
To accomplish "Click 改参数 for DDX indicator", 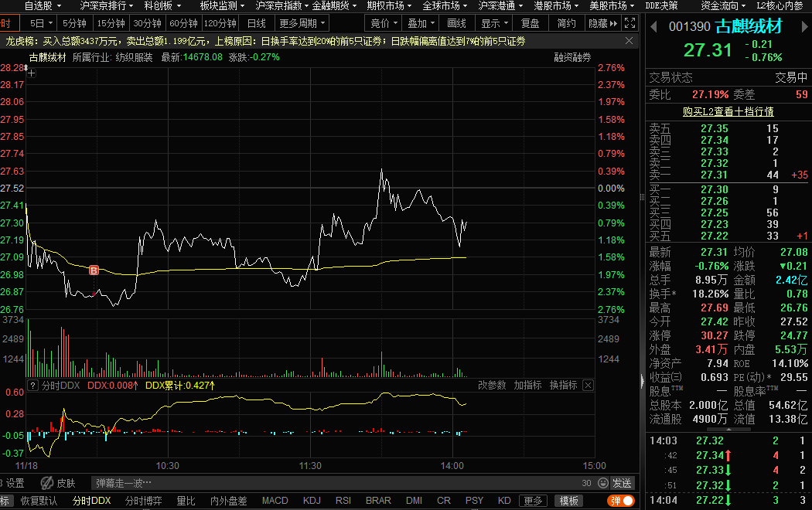I will tap(491, 386).
